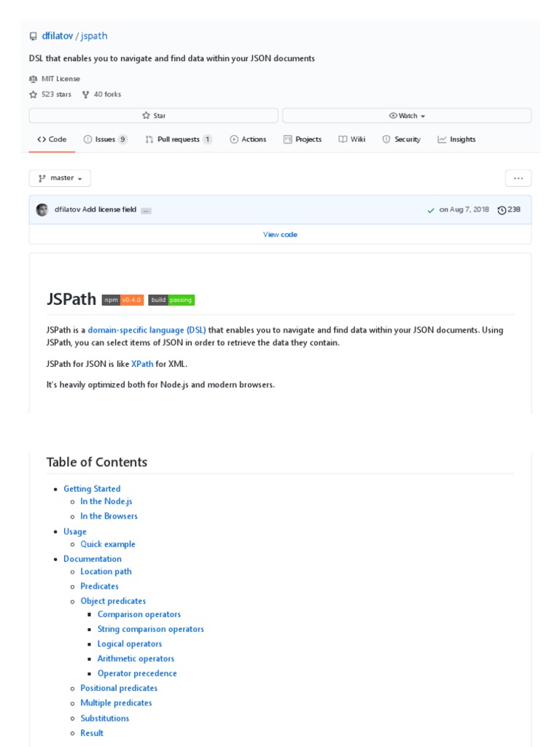560x747 pixels.
Task: Open the three-dot more options menu
Action: click(x=518, y=178)
